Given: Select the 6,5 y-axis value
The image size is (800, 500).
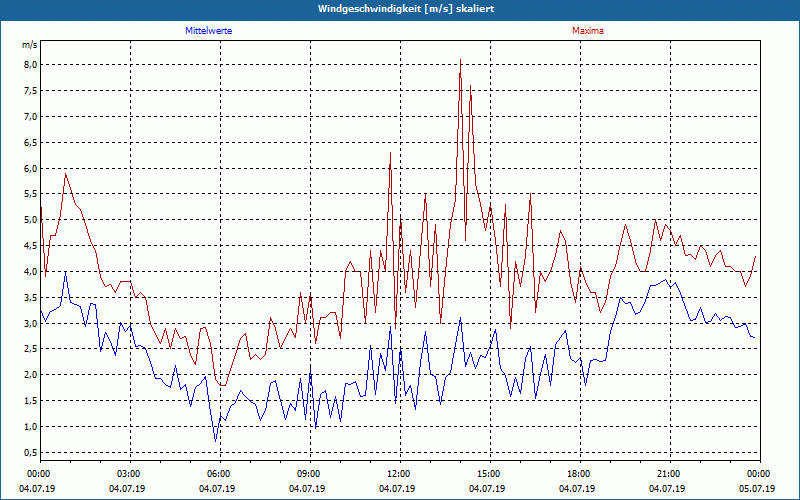Looking at the screenshot, I should tap(31, 142).
